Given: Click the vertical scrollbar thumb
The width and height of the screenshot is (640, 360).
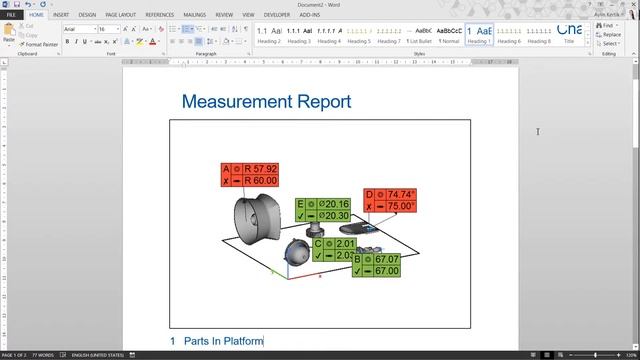Looking at the screenshot, I should click(636, 72).
